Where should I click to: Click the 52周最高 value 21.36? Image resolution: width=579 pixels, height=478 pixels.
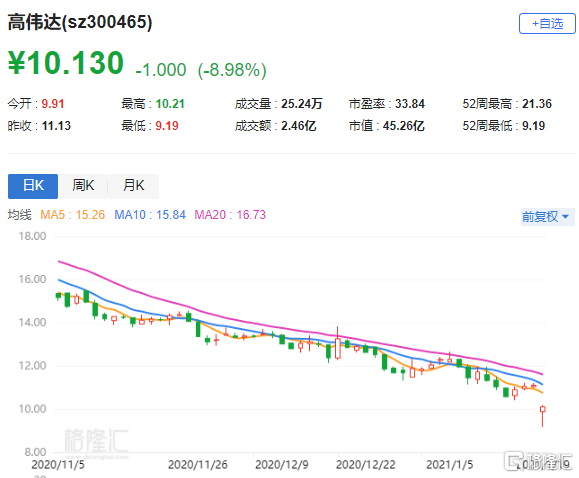(537, 104)
